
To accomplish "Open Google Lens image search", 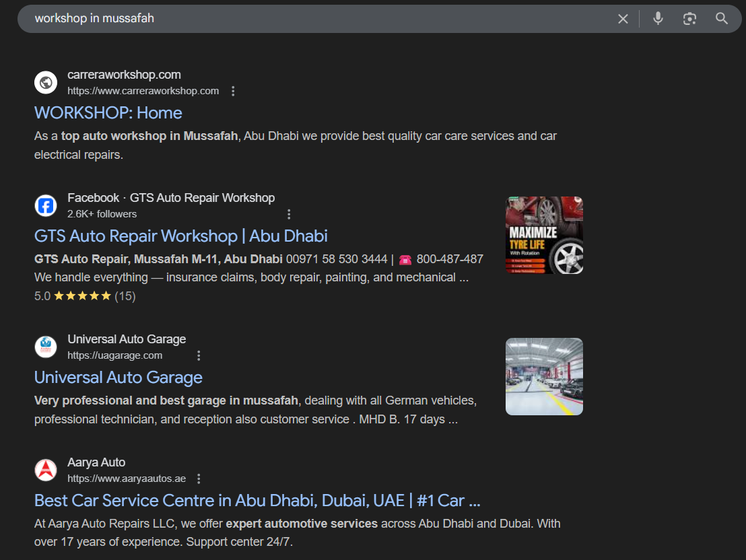I will point(689,18).
